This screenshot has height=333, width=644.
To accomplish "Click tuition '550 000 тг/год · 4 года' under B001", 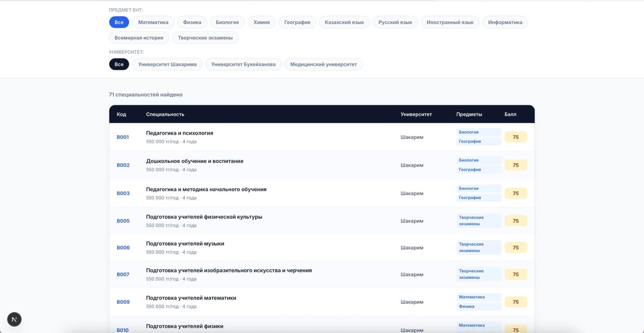I will click(171, 142).
